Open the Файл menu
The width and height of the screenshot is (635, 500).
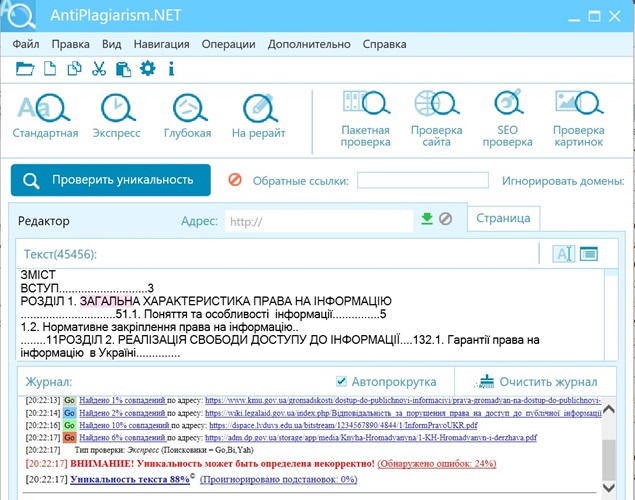[26, 44]
